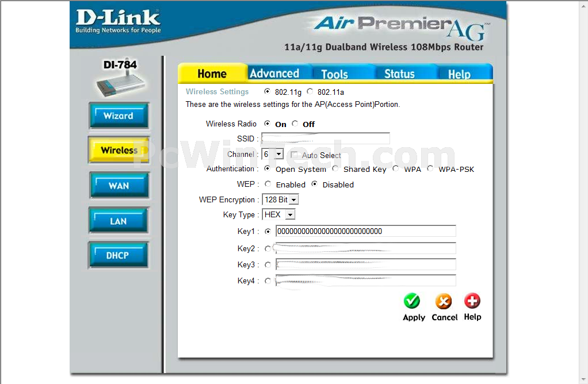588x384 pixels.
Task: Click the Wireless Settings heading
Action: (x=217, y=91)
